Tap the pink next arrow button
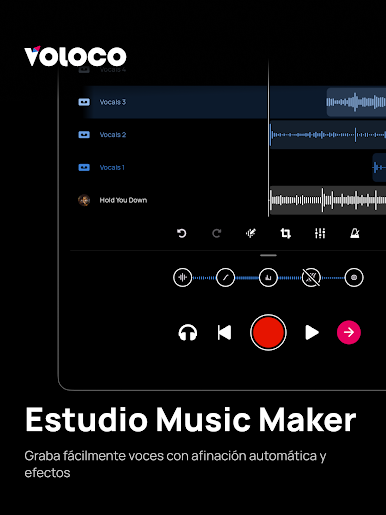Screen dimensions: 386x515 point(349,332)
